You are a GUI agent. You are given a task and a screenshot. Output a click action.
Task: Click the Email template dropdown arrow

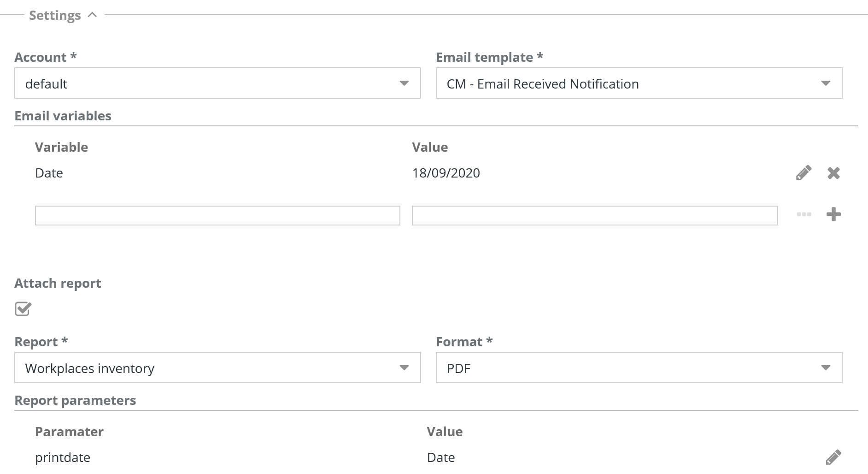826,83
